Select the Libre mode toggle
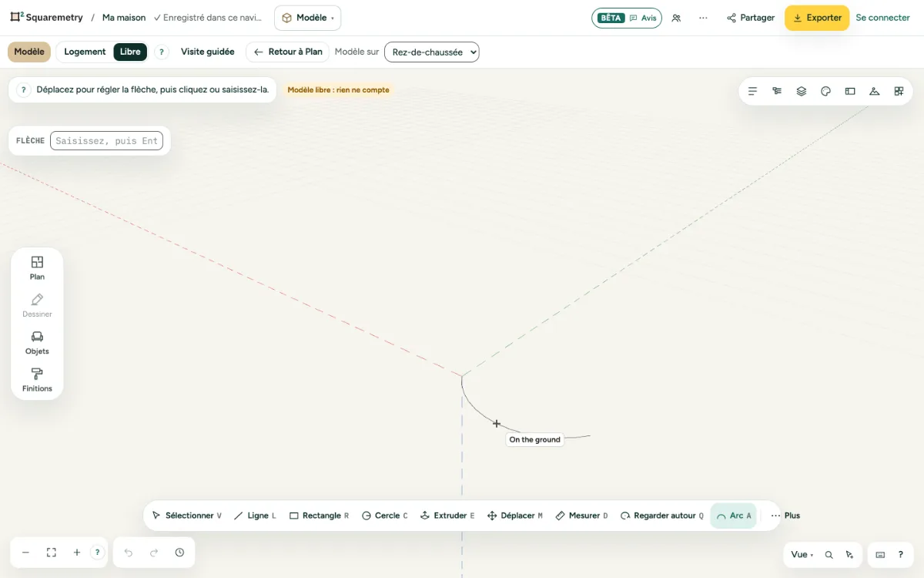Viewport: 924px width, 578px height. tap(130, 52)
